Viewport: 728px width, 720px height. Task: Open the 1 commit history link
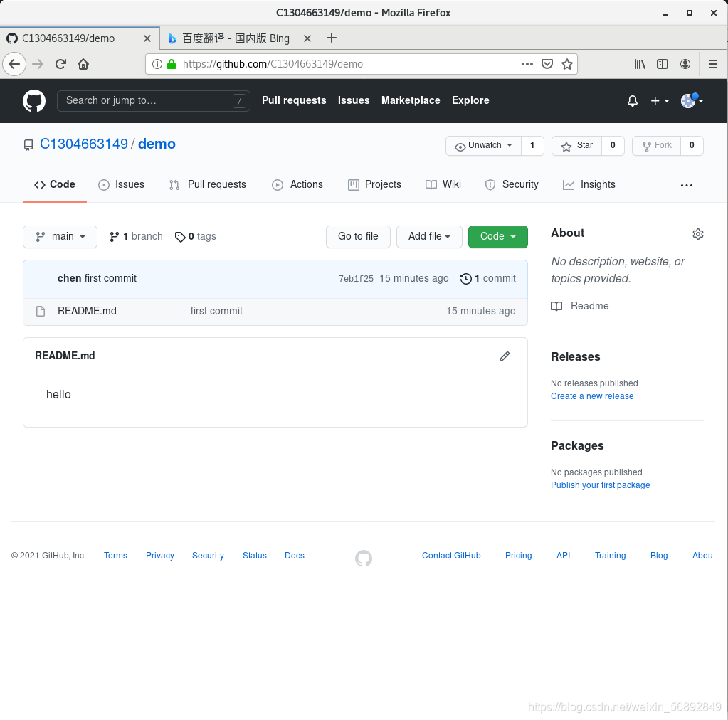click(x=487, y=278)
